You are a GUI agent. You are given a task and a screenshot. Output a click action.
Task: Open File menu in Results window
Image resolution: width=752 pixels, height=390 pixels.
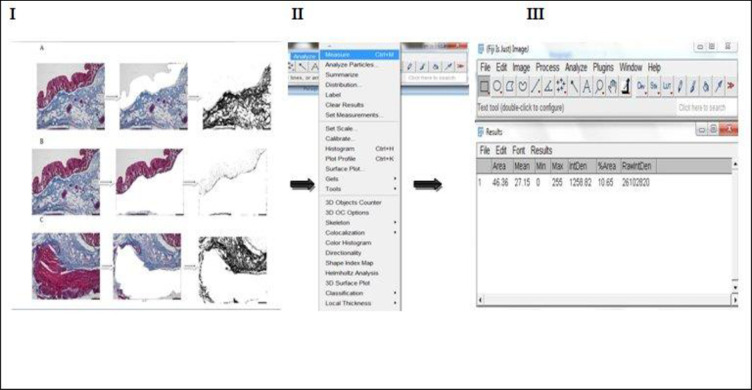pyautogui.click(x=485, y=151)
